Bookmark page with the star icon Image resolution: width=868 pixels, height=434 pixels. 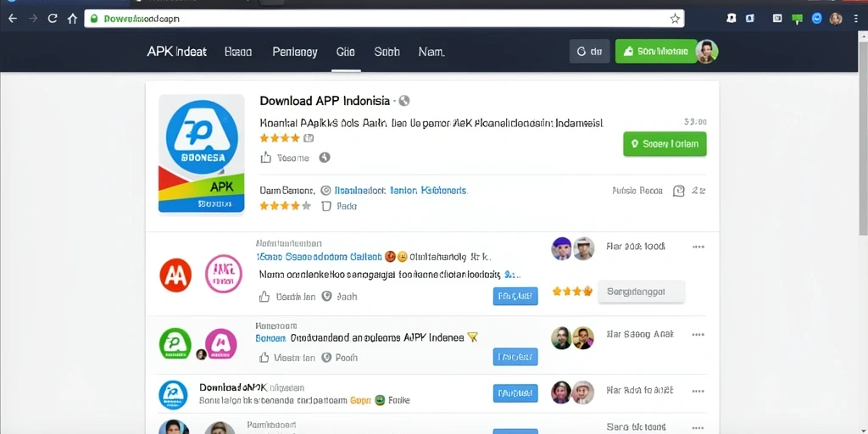[674, 19]
